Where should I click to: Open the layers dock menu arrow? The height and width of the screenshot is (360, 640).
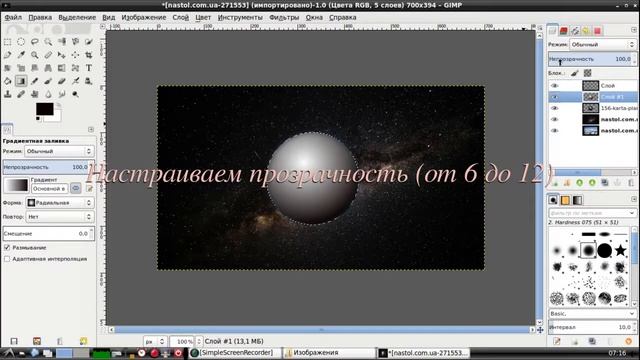pos(633,30)
